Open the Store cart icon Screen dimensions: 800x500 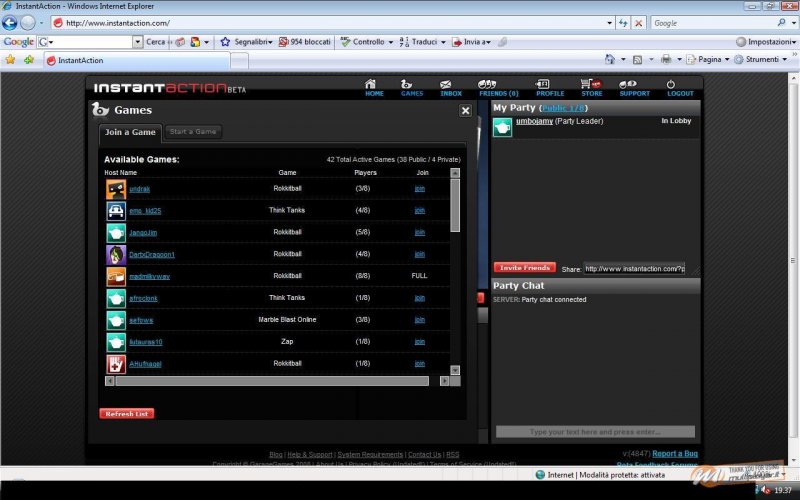coord(592,85)
